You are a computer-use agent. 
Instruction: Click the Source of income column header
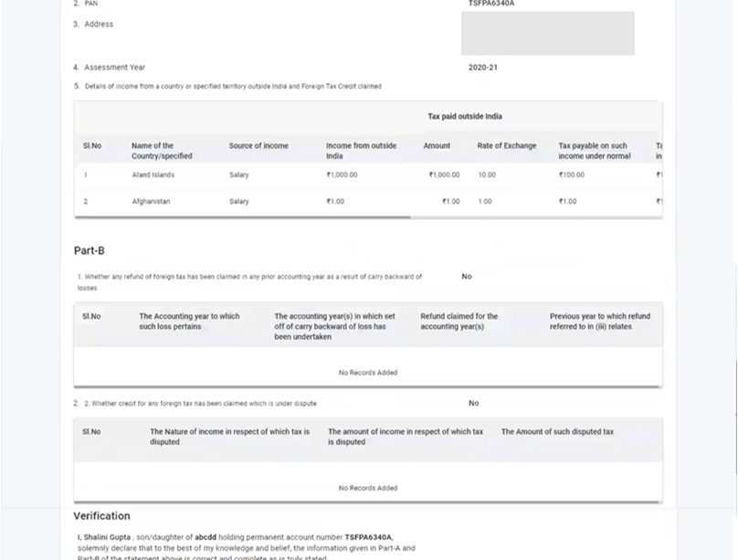(x=258, y=146)
